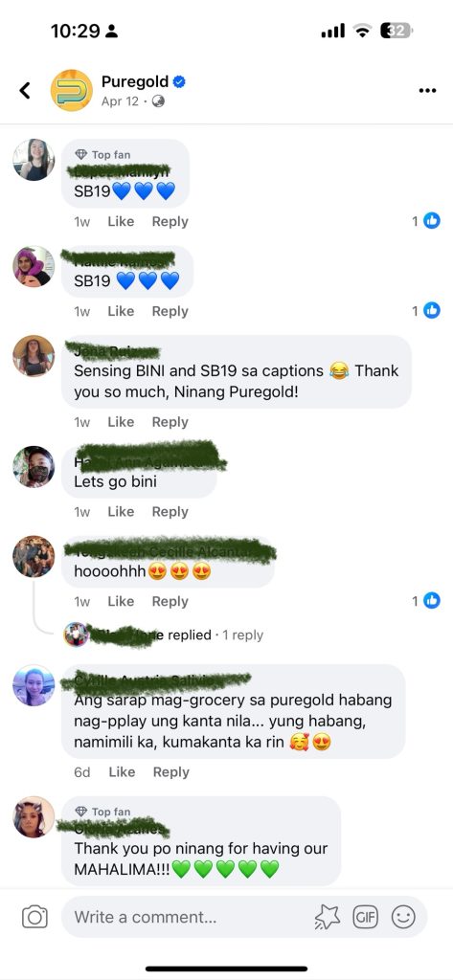Image resolution: width=453 pixels, height=980 pixels.
Task: Tap the public globe privacy icon
Action: (x=158, y=101)
